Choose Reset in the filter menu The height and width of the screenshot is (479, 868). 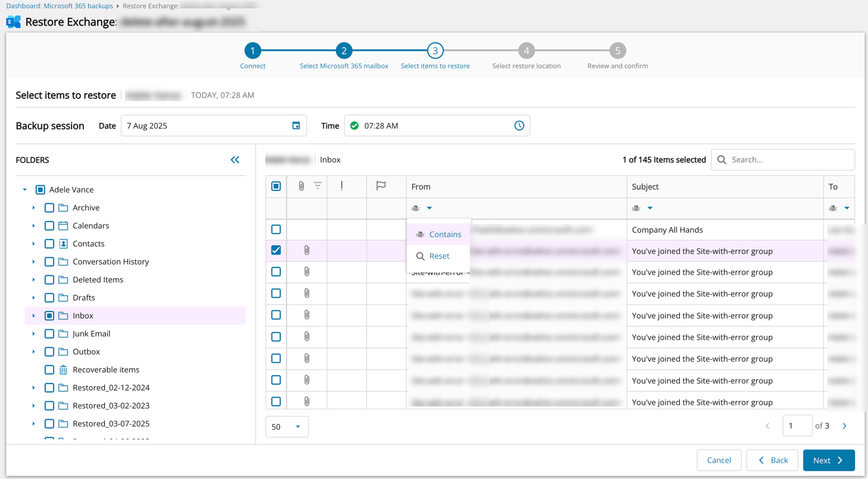439,256
